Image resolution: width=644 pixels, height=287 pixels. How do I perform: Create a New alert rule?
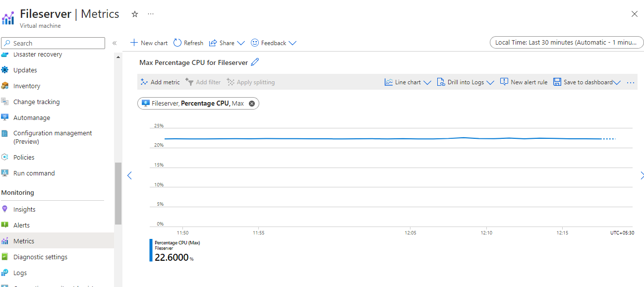tap(524, 82)
